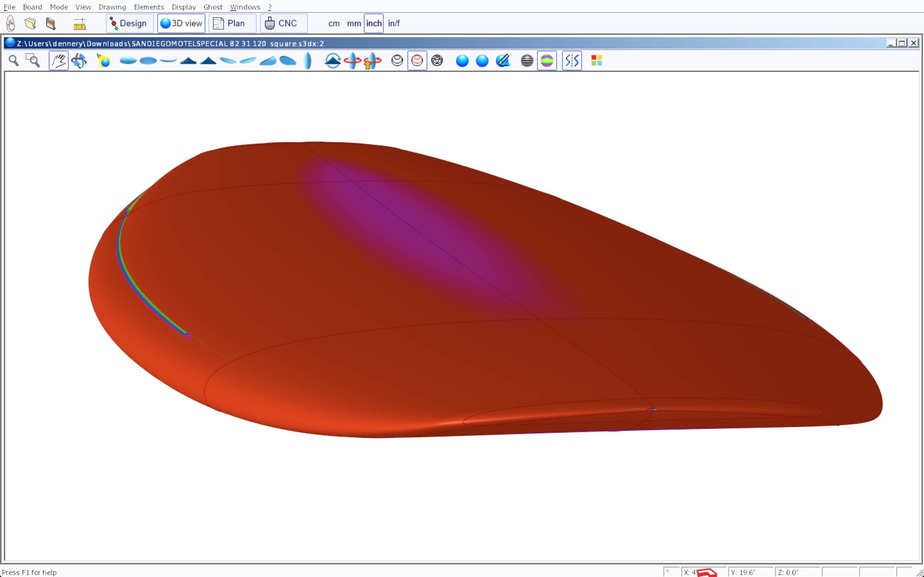Open the Board menu
Image resolution: width=924 pixels, height=577 pixels.
click(x=32, y=7)
